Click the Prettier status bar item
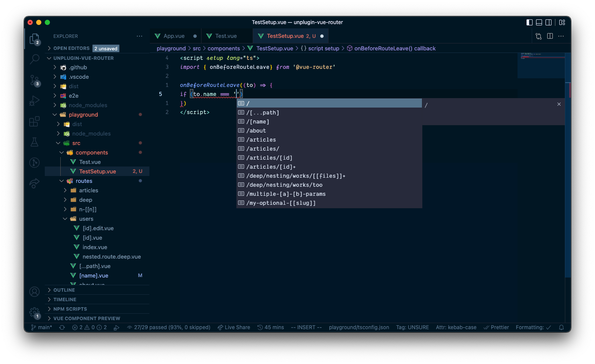595x364 pixels. pyautogui.click(x=496, y=327)
